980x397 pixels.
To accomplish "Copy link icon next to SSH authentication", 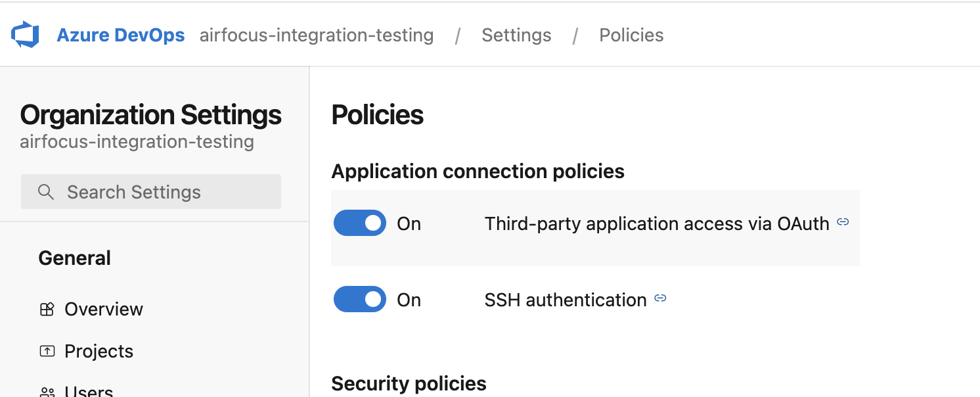I will click(660, 298).
